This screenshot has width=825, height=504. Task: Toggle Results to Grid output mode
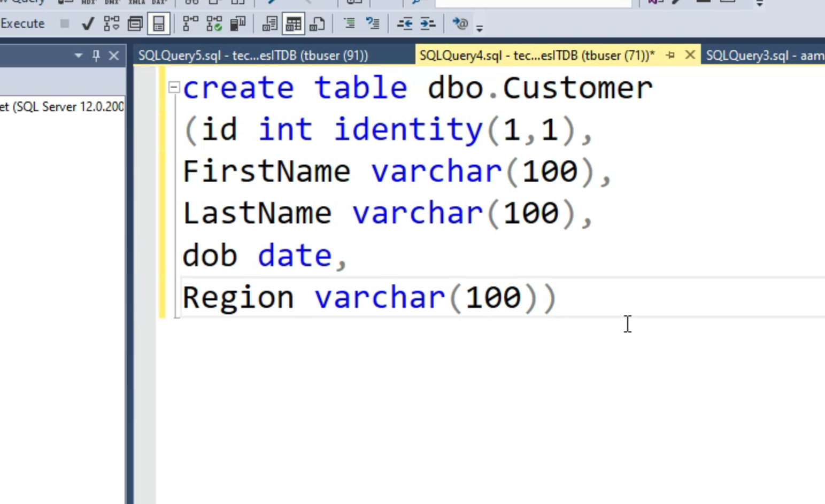(293, 24)
